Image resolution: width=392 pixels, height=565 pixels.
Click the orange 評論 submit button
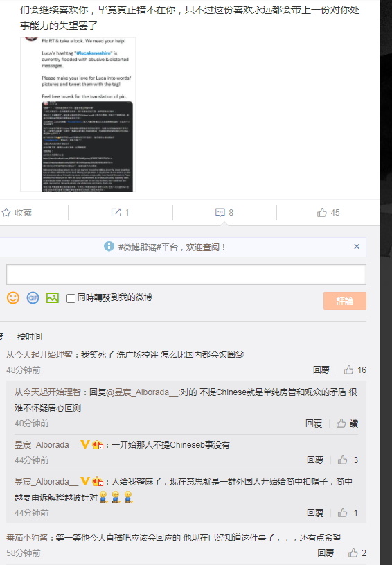point(345,301)
